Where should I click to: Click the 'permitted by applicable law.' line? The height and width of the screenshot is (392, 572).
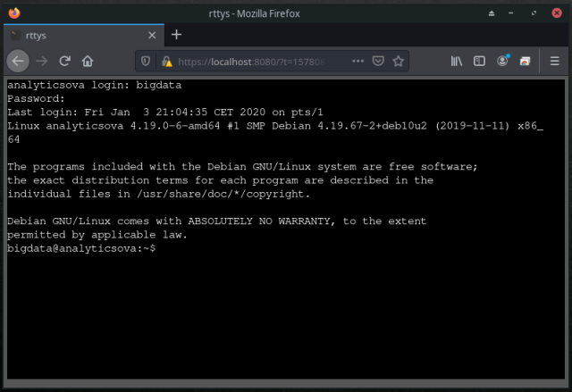97,235
